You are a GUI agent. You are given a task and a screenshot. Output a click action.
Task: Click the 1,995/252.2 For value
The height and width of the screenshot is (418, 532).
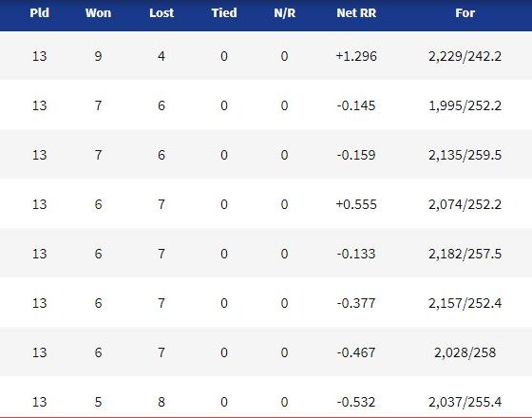[465, 105]
